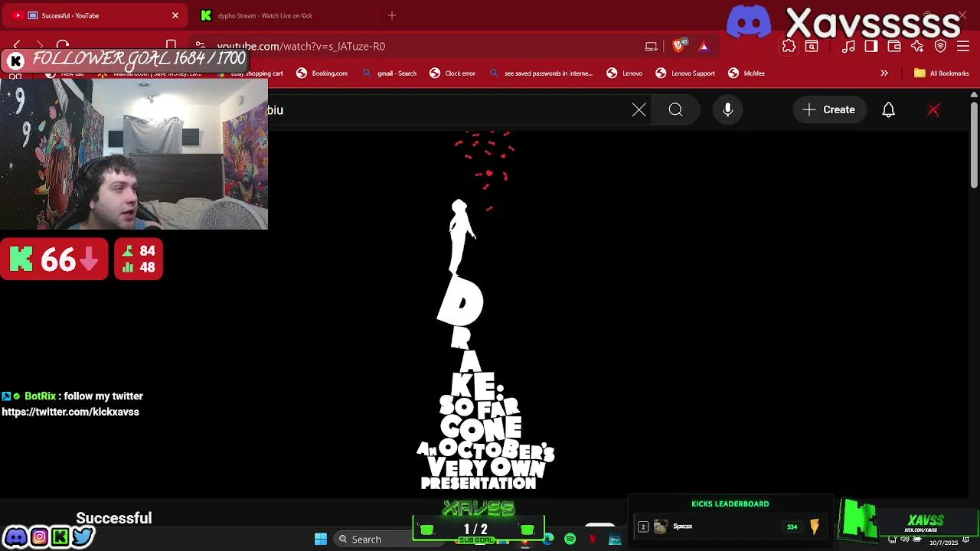Open the Booking.com bookmark
The image size is (980, 551).
point(322,73)
